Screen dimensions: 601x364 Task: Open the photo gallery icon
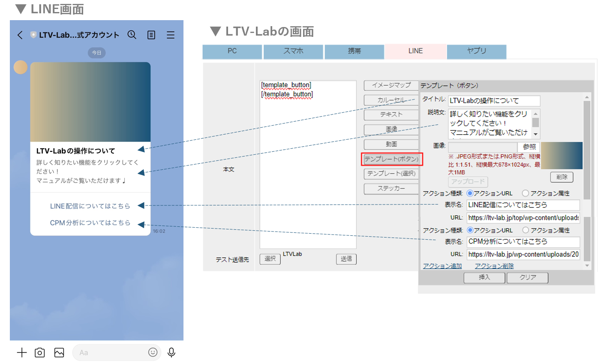59,352
